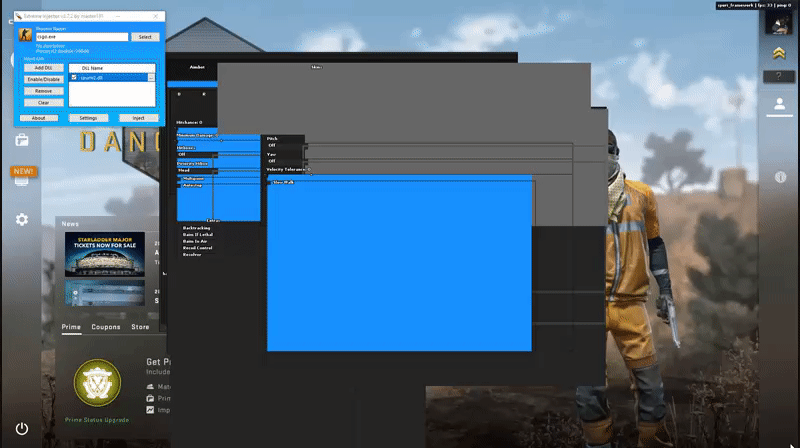Viewport: 800px width, 448px height.
Task: Click the rank chevron icon in sidebar
Action: point(779,53)
